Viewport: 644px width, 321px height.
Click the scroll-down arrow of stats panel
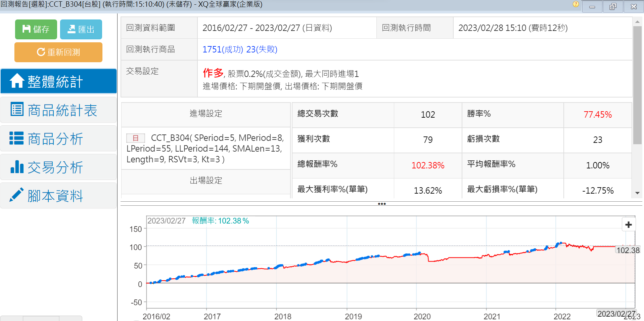click(x=637, y=193)
